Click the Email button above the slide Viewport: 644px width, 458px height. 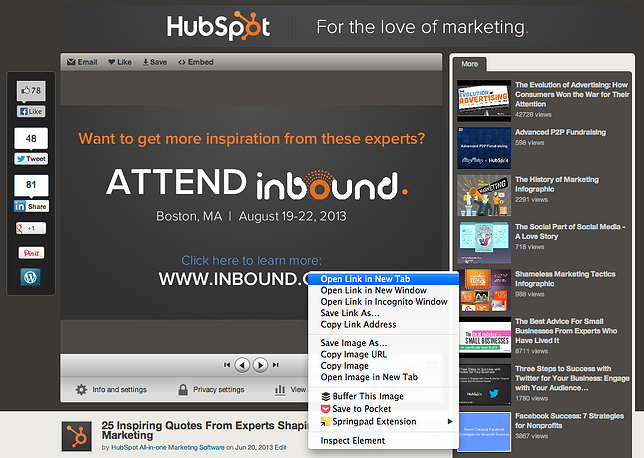coord(82,62)
